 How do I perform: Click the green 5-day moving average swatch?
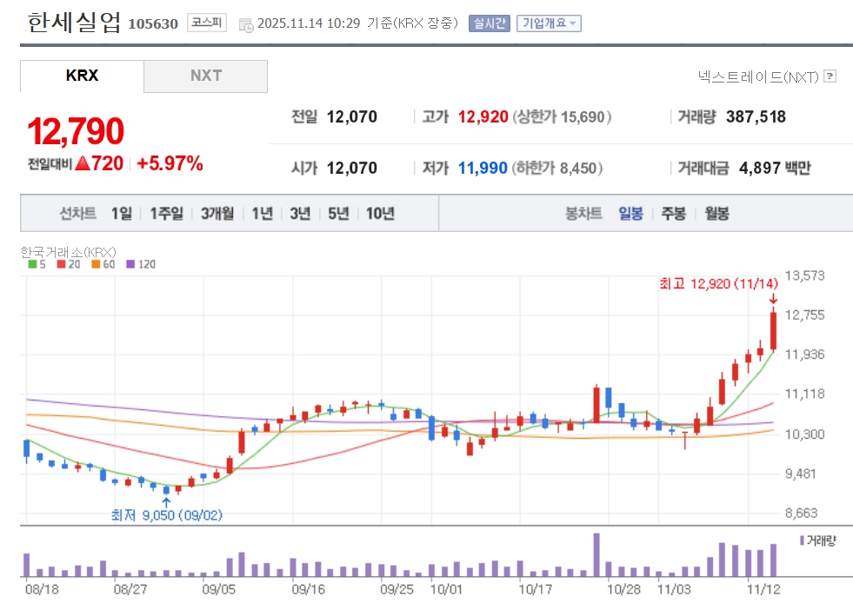32,264
